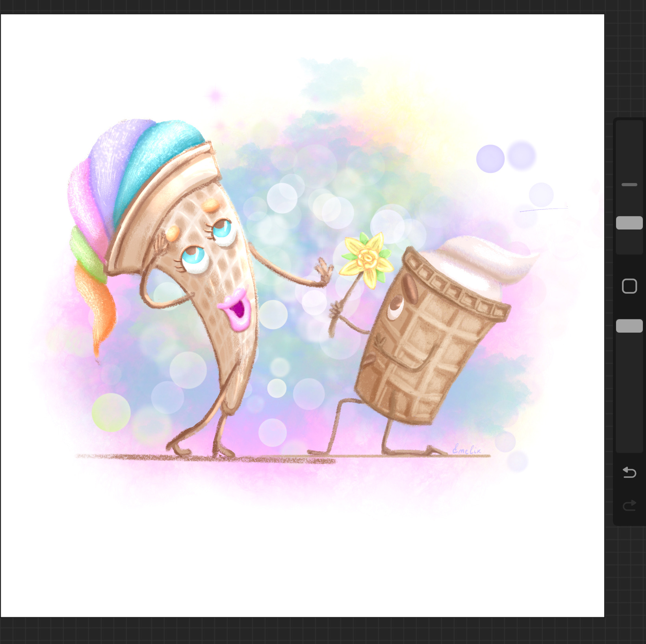
Task: Click the waffle cup character's eye
Action: pos(395,308)
